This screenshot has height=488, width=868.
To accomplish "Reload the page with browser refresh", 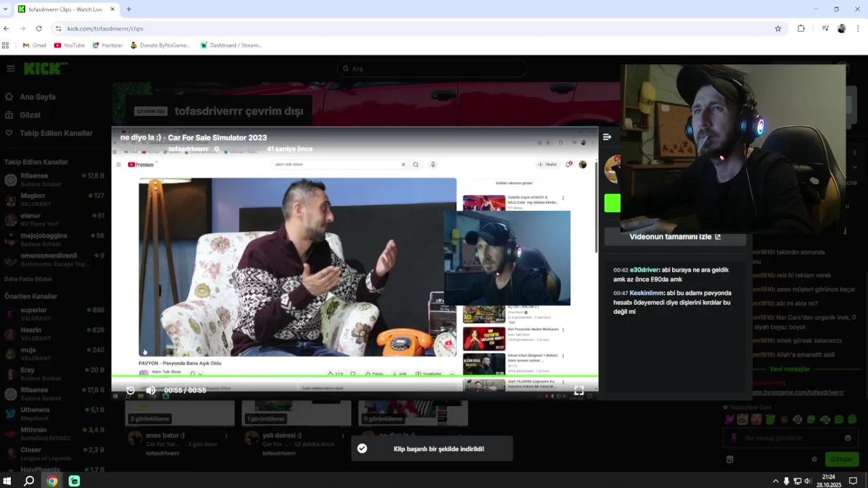I will (39, 28).
